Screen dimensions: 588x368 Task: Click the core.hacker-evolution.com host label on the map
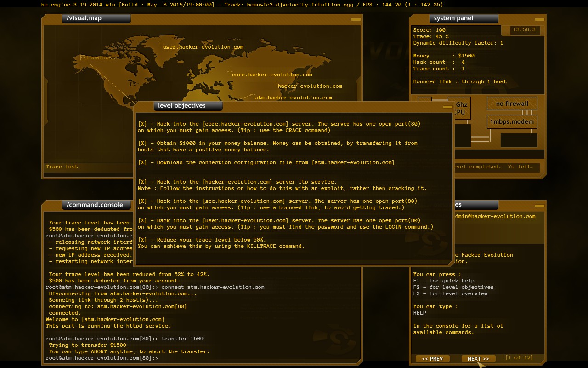coord(272,75)
